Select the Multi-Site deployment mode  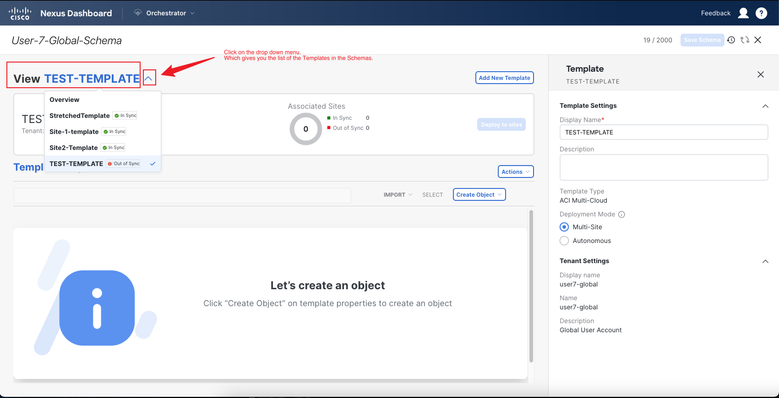coord(564,227)
